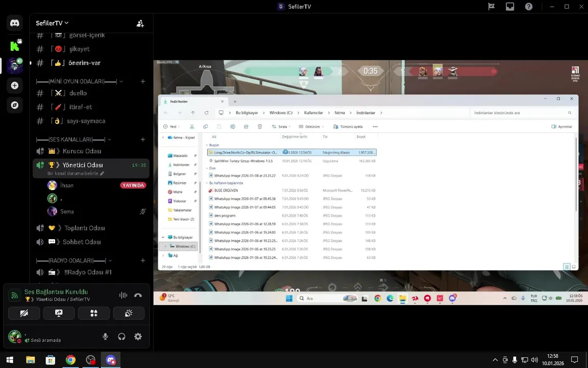Join the Kurucu Odası voice channel
588x368 pixels.
pos(91,151)
